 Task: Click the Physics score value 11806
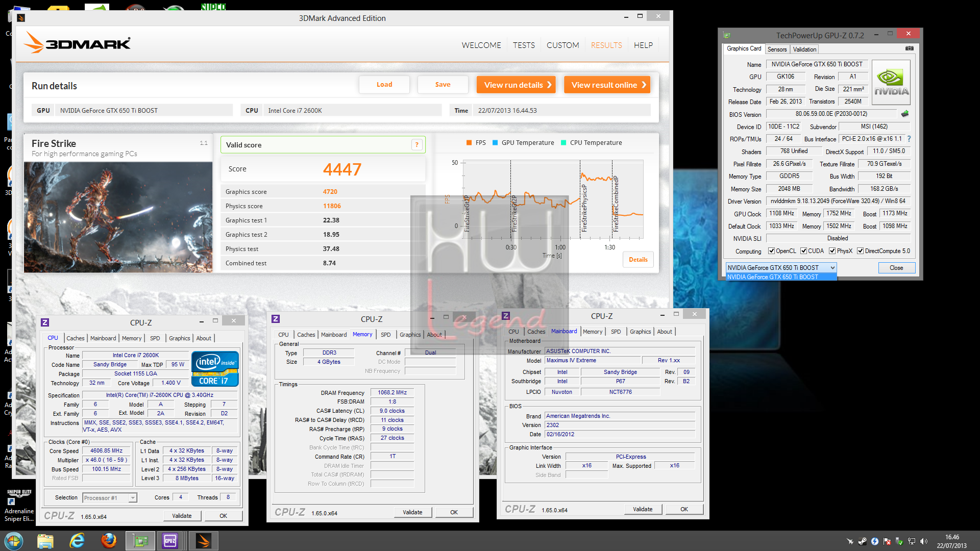coord(332,206)
